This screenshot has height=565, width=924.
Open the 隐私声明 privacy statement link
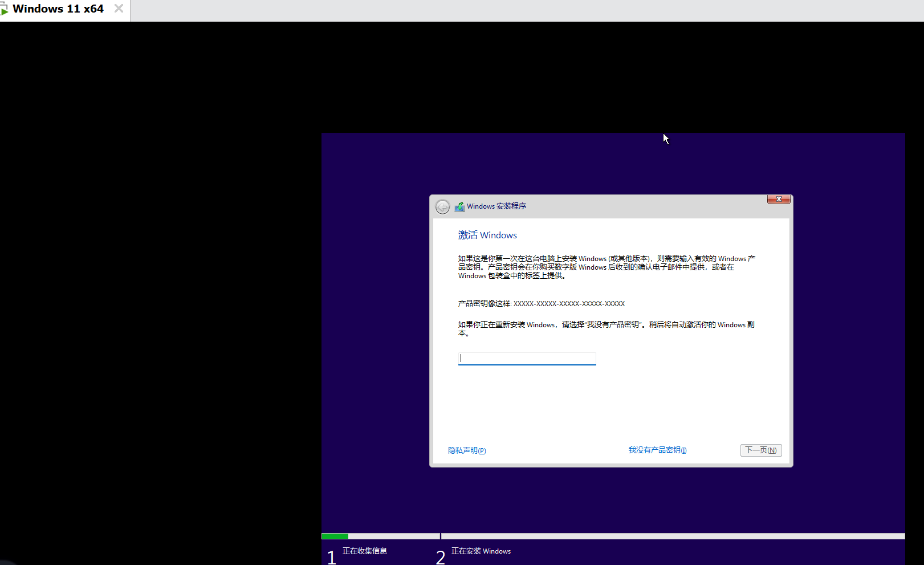pos(467,450)
